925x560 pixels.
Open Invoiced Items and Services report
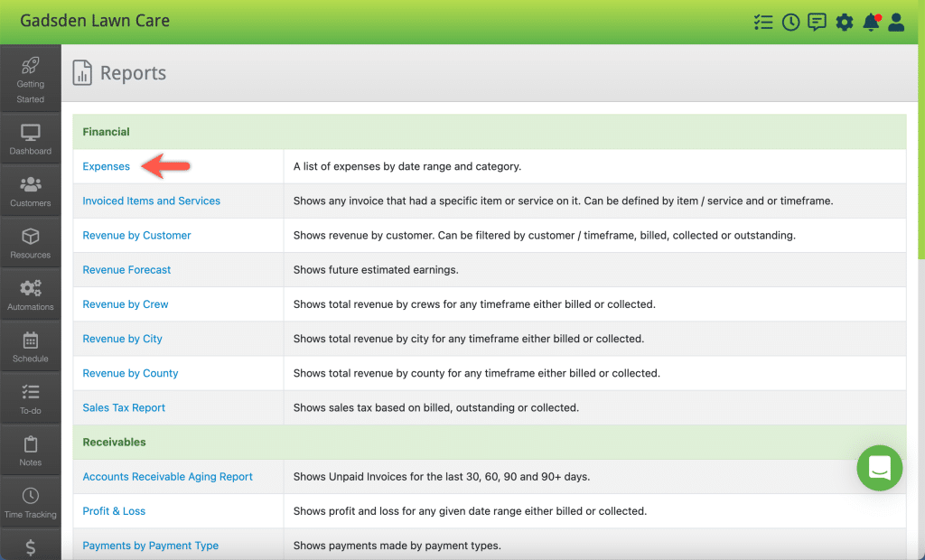[151, 201]
